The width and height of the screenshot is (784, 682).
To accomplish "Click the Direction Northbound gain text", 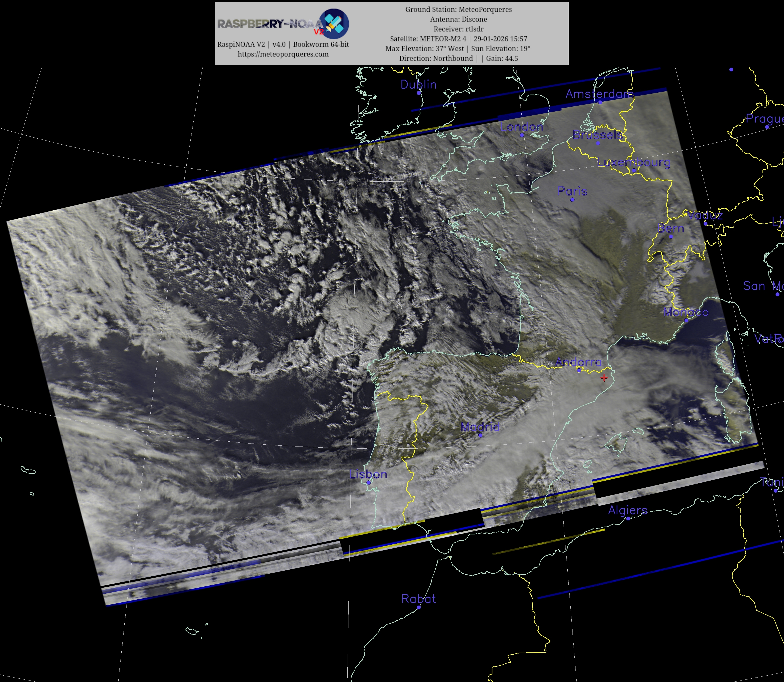I will [x=458, y=59].
